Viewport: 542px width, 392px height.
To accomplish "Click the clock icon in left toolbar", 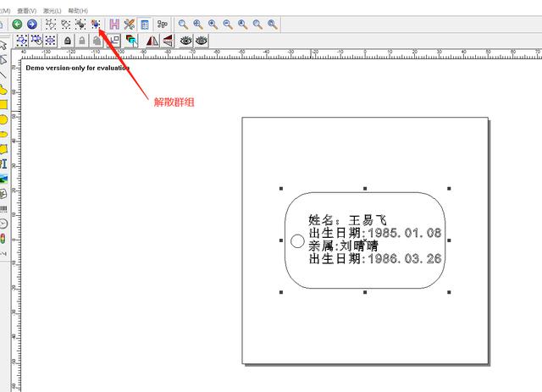I will [x=3, y=223].
